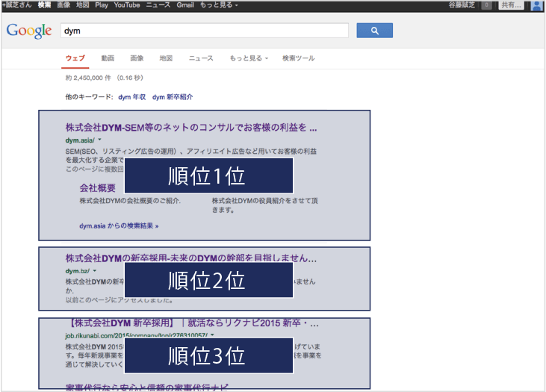The height and width of the screenshot is (392, 546).
Task: Click the Google logo
Action: 29,31
